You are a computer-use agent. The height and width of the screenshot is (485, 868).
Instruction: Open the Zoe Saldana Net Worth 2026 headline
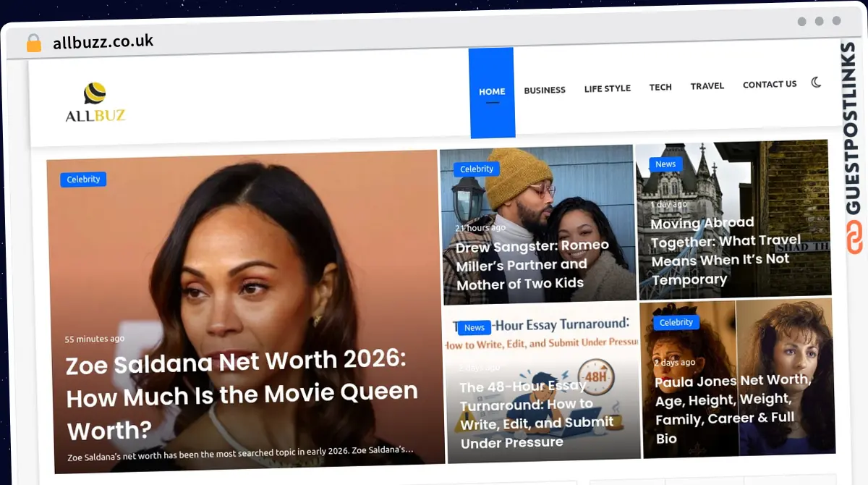coord(242,395)
